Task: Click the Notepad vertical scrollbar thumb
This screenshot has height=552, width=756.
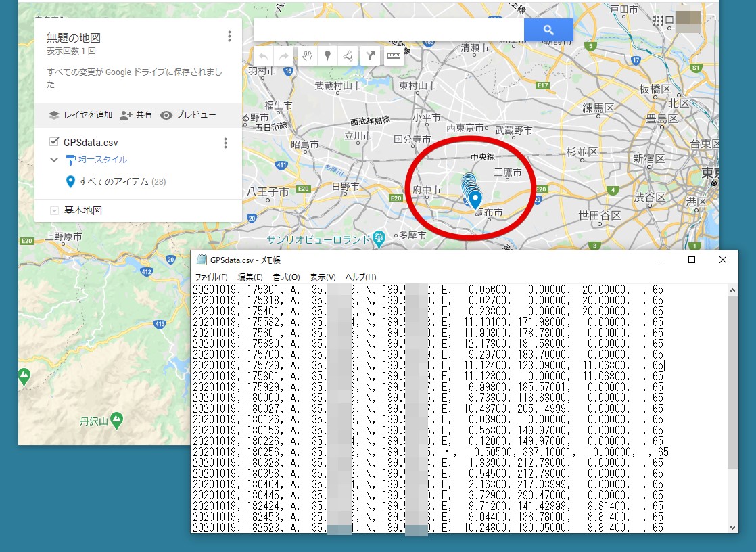Action: click(733, 382)
